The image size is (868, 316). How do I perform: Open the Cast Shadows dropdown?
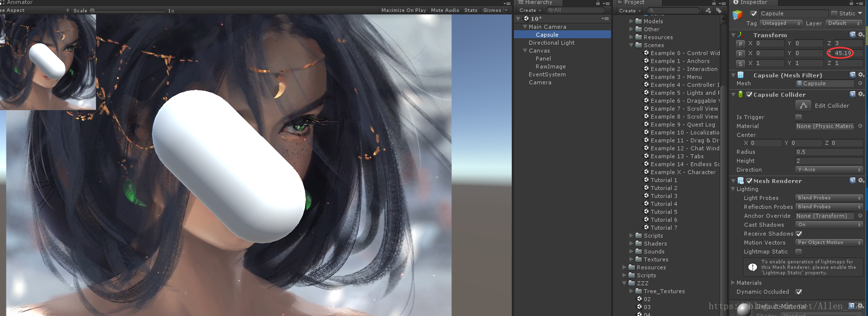tap(829, 225)
